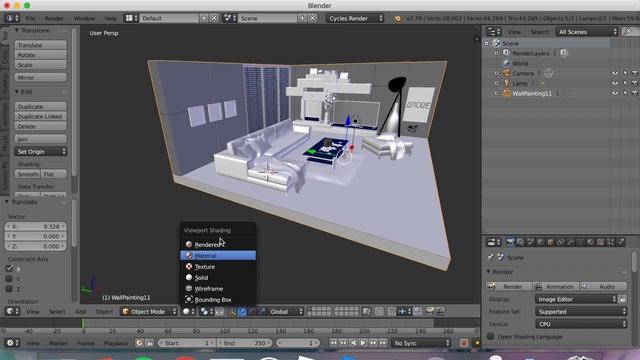Click the Delete button

click(40, 126)
